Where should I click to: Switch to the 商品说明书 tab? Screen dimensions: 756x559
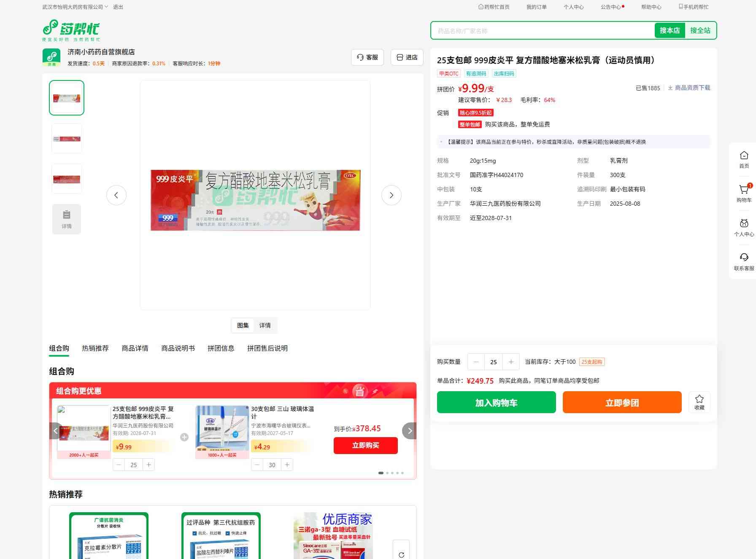click(178, 348)
